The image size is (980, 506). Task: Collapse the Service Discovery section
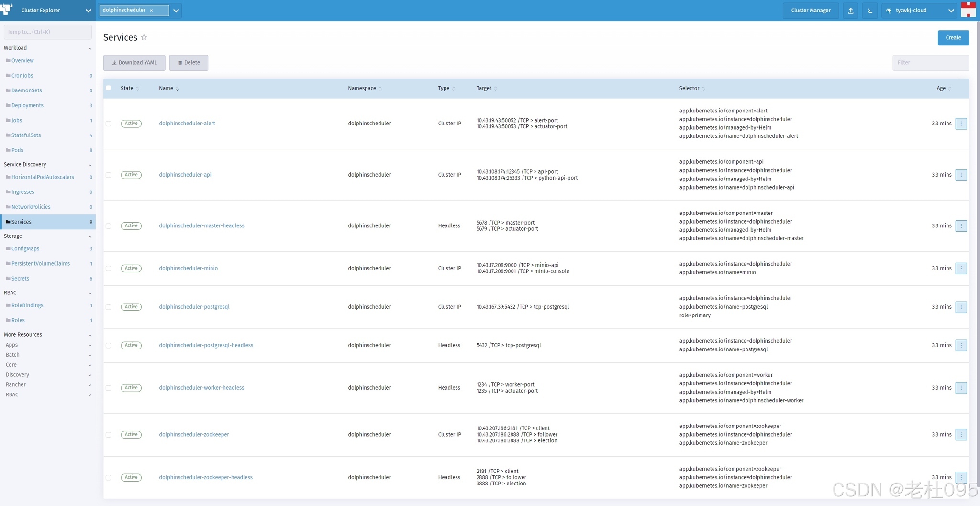click(89, 165)
